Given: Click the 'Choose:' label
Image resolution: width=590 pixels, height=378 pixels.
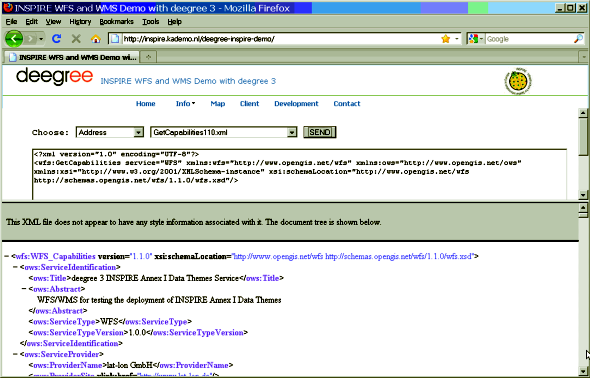Looking at the screenshot, I should pos(51,132).
